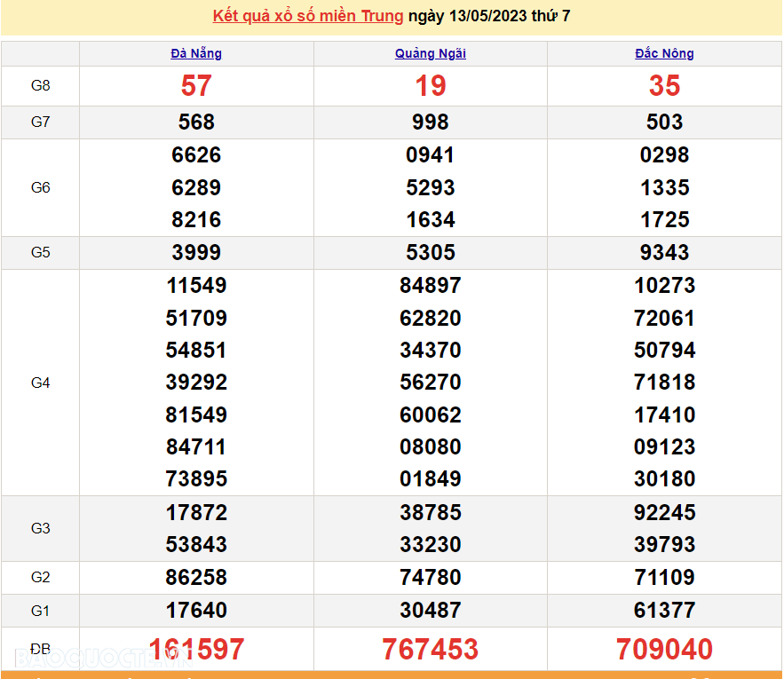Click the G1 prize number 17640
784x679 pixels.
[x=195, y=611]
